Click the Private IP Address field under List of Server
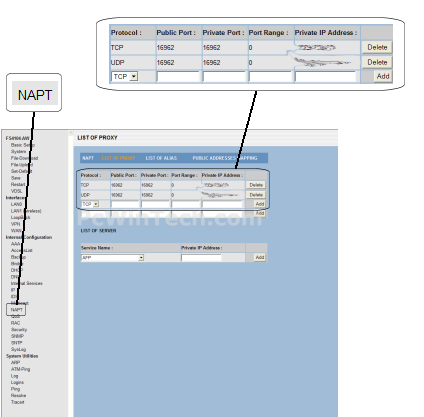This screenshot has height=417, width=424. [201, 258]
